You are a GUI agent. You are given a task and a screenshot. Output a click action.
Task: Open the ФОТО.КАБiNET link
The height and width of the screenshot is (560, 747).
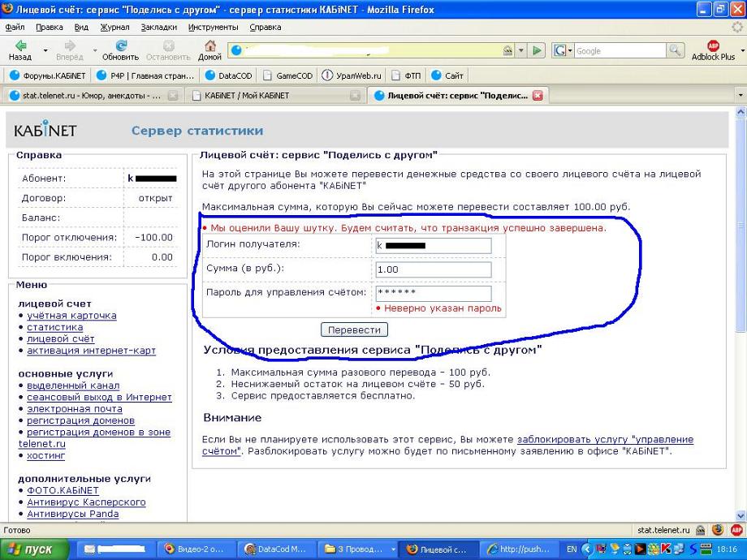[x=63, y=490]
